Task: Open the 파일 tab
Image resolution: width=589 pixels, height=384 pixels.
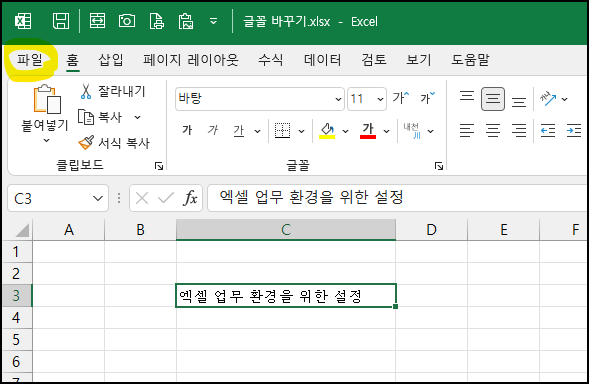Action: coord(29,59)
